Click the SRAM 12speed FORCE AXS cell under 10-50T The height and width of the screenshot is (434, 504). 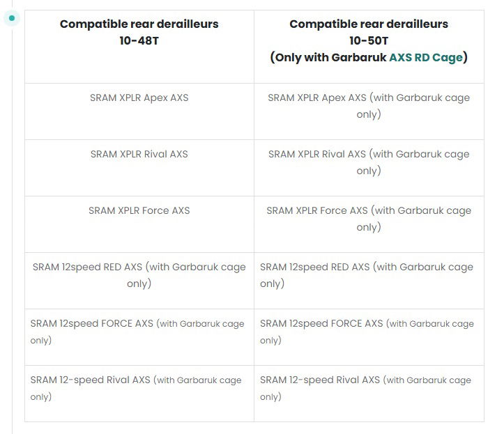(x=367, y=332)
